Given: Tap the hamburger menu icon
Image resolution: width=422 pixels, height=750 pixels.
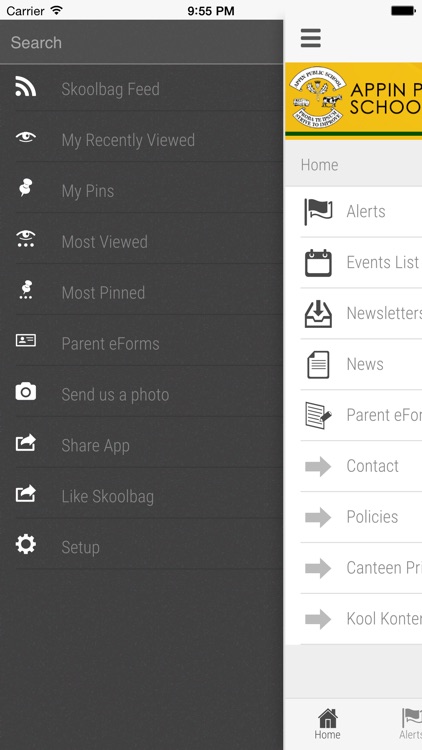Looking at the screenshot, I should 311,38.
